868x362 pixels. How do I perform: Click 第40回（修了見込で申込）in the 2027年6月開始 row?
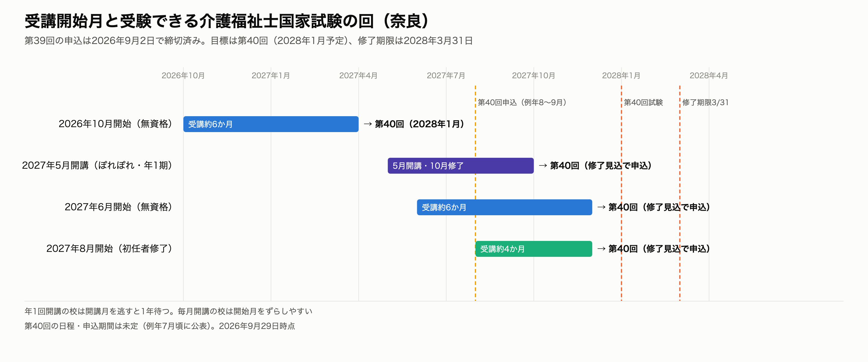point(659,207)
